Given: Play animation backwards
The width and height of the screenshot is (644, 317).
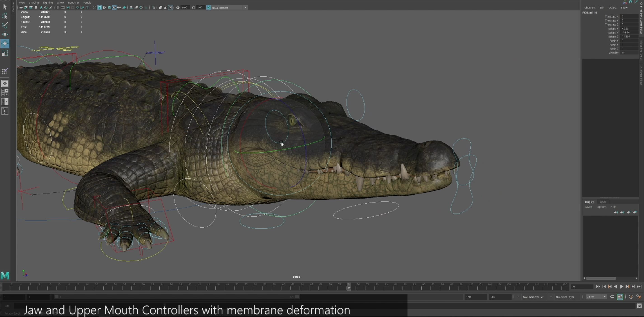Looking at the screenshot, I should point(616,287).
